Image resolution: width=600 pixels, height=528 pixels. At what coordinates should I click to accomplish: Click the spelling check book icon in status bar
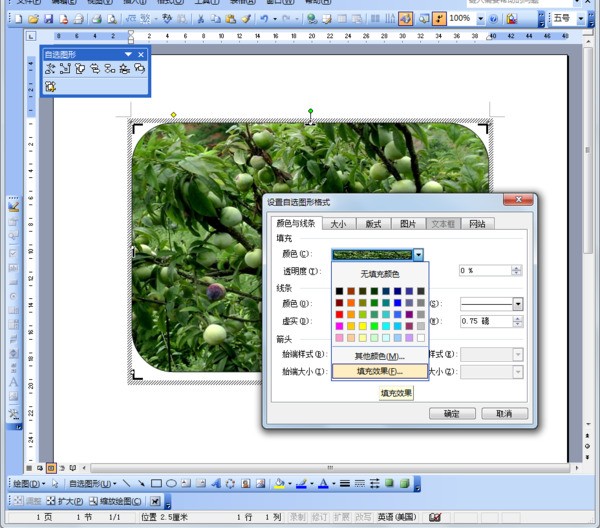tap(435, 517)
